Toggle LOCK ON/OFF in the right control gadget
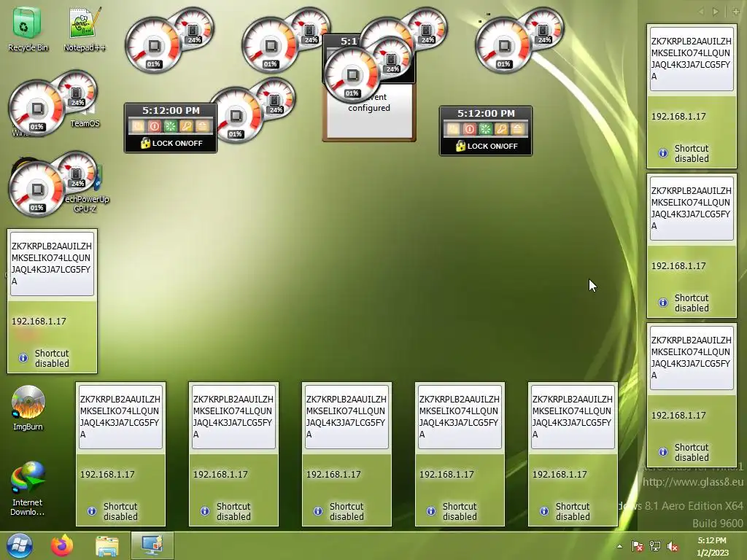This screenshot has width=747, height=560. 487,146
